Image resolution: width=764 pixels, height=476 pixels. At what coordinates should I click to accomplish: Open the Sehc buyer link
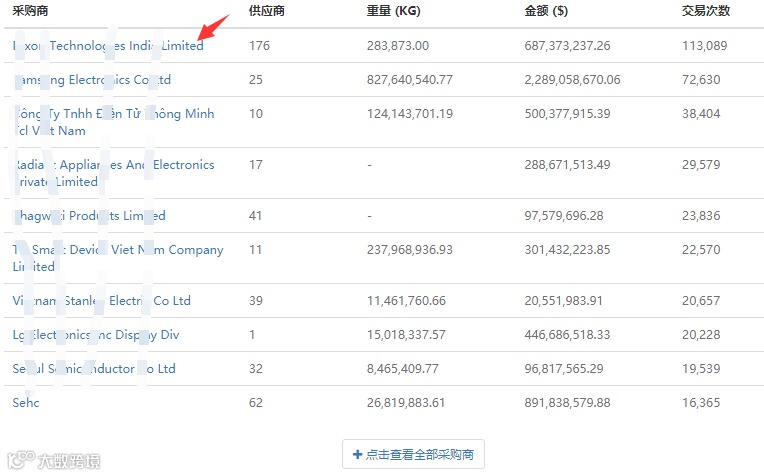click(26, 402)
